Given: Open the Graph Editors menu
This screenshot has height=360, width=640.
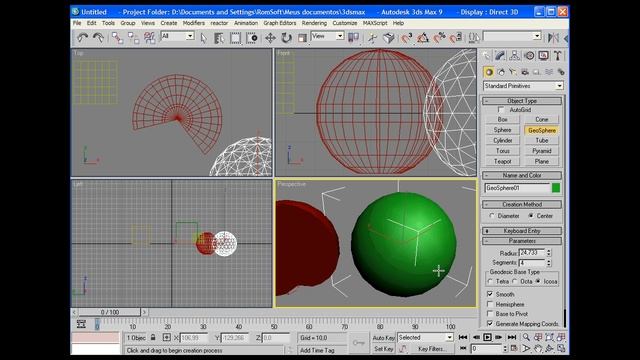Looking at the screenshot, I should tap(280, 23).
